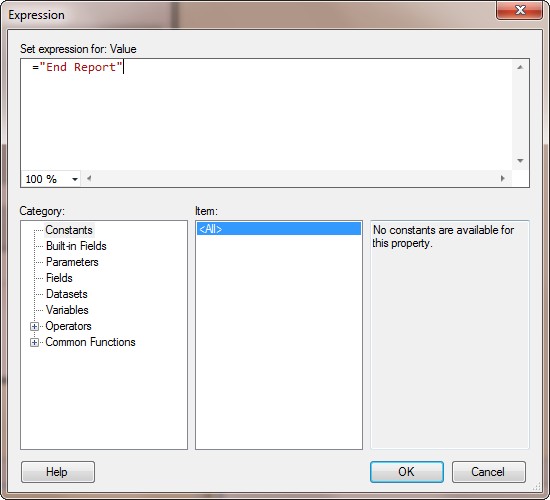This screenshot has height=500, width=550.
Task: Click the expression editor scroll down arrow
Action: [x=520, y=161]
